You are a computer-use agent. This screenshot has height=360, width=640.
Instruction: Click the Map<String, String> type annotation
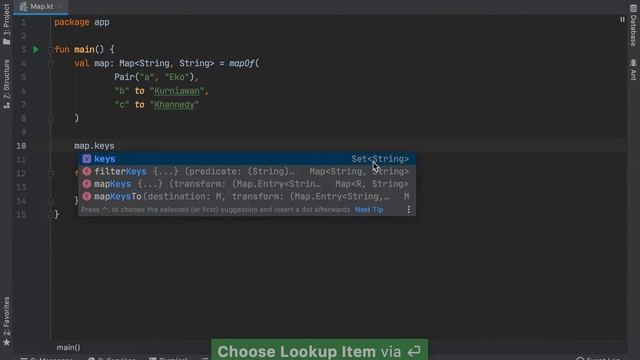point(167,63)
